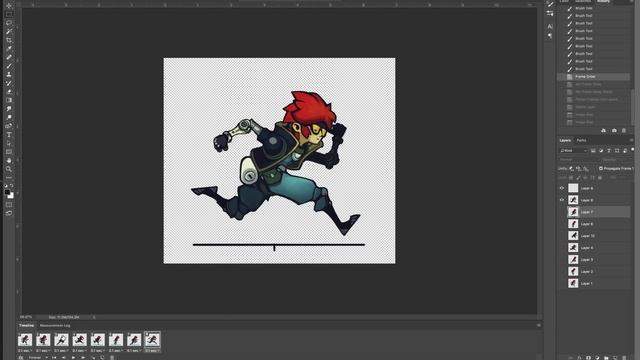Select the Gradient tool
This screenshot has height=360, width=640.
tap(9, 100)
